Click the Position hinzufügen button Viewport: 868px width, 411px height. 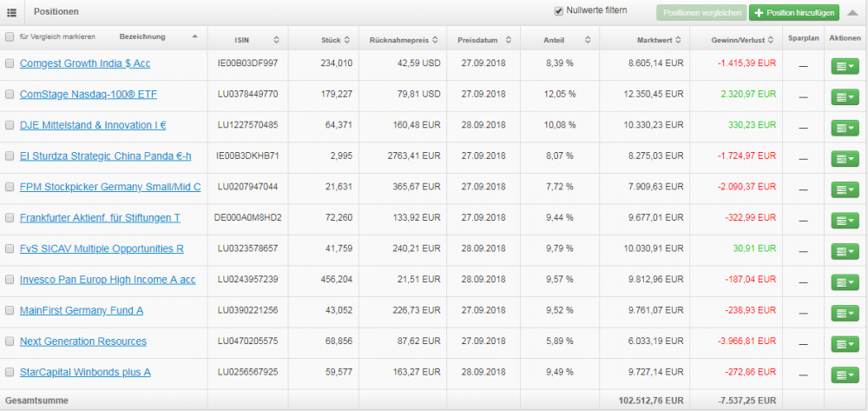click(794, 13)
